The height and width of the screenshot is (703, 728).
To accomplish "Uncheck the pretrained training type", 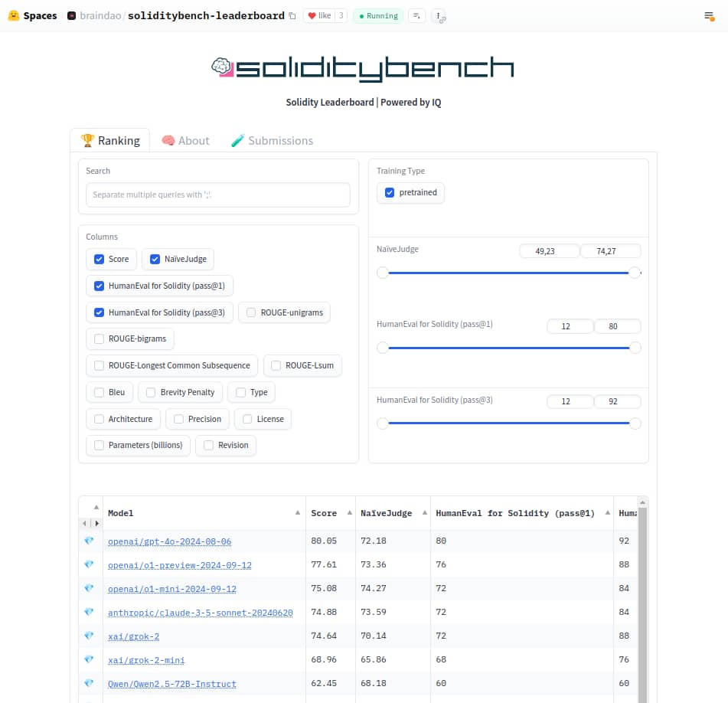I will click(x=390, y=192).
